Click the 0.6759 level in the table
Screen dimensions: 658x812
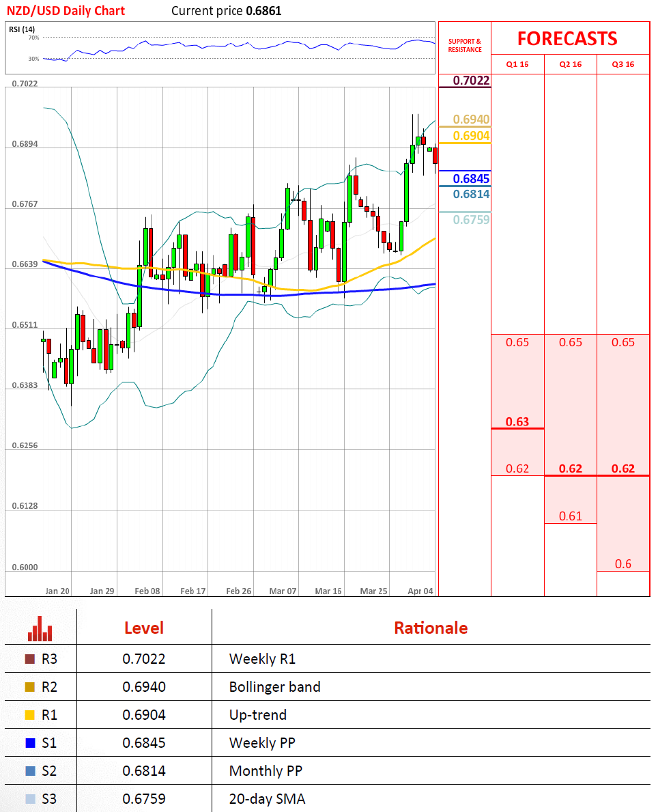click(x=144, y=798)
